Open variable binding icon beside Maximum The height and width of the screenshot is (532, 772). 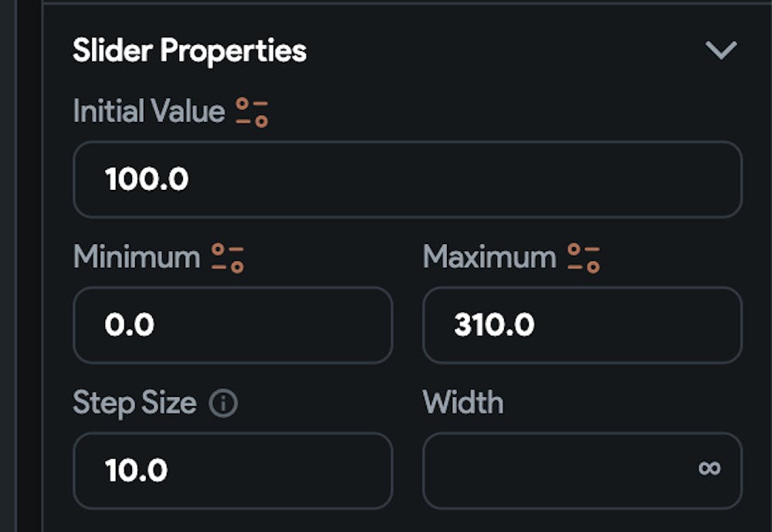coord(584,258)
